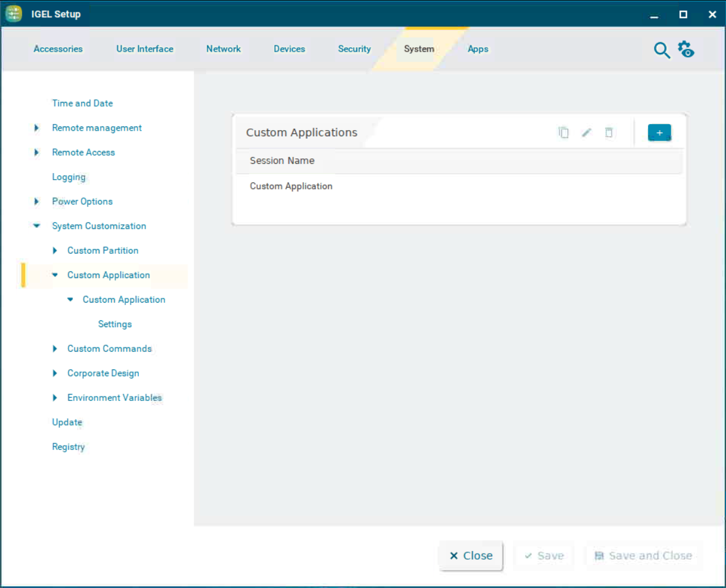726x588 pixels.
Task: Expand the Environment Variables node
Action: [55, 398]
